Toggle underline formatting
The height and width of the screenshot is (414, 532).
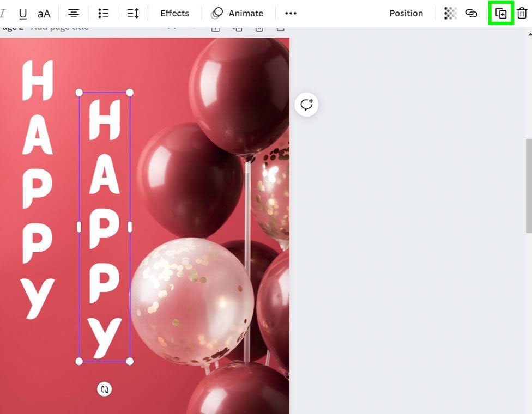click(x=23, y=14)
